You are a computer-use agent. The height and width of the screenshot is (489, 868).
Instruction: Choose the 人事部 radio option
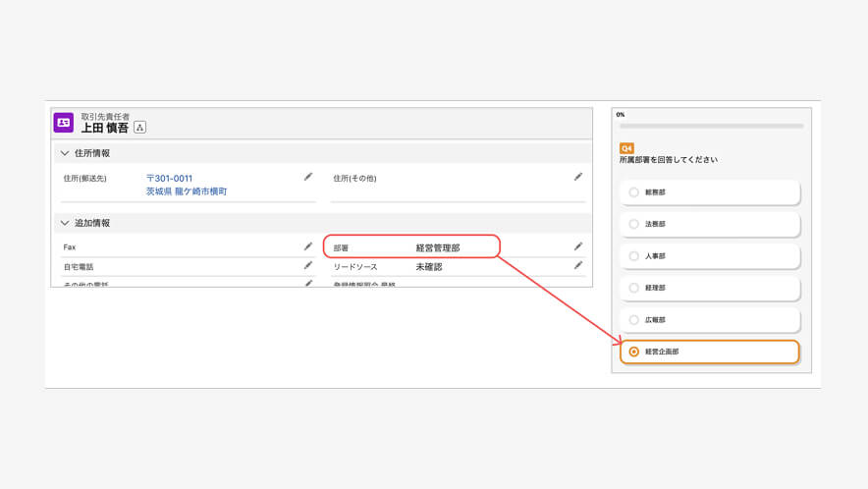[634, 256]
